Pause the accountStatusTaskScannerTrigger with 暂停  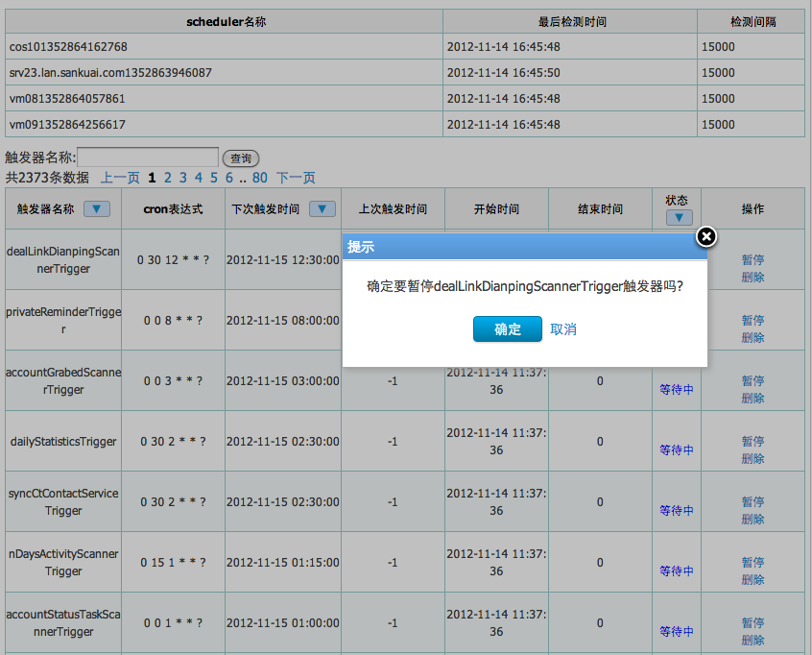point(752,623)
